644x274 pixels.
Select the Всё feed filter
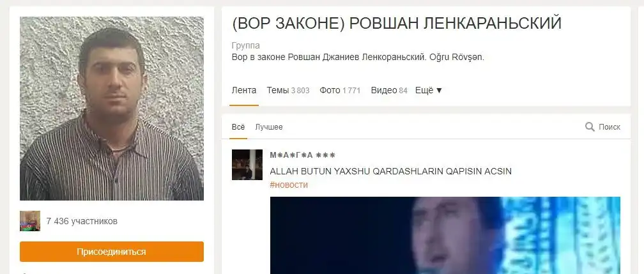tap(238, 127)
